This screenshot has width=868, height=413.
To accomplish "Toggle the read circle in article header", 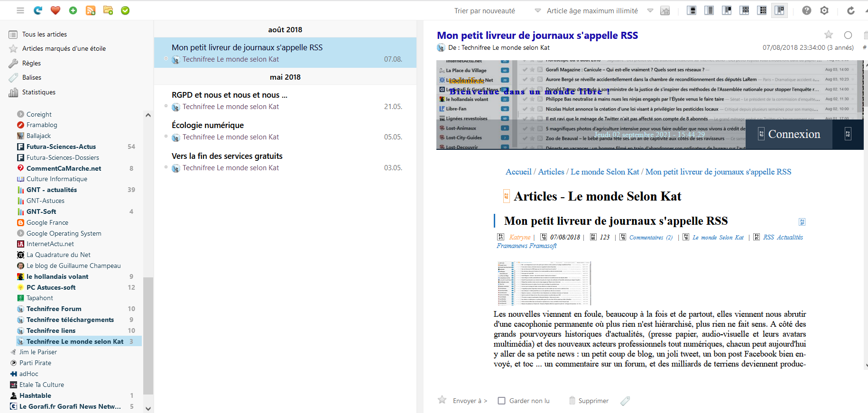I will [848, 35].
